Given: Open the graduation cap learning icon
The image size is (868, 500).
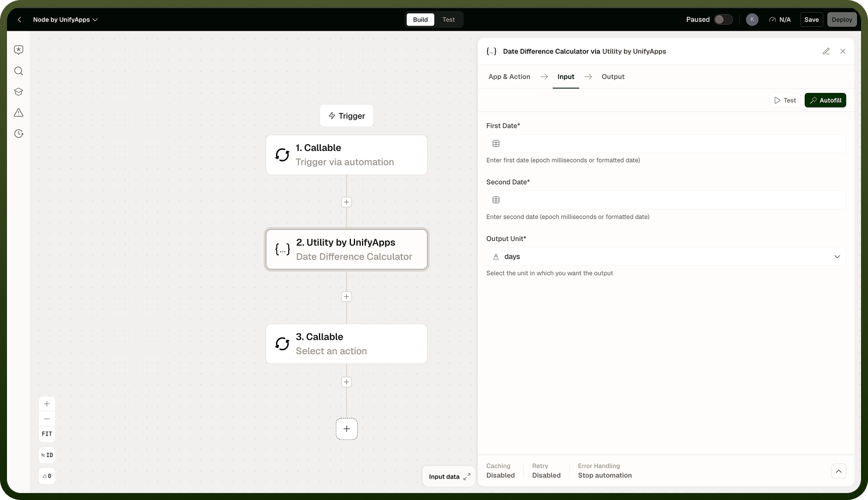Looking at the screenshot, I should tap(19, 92).
